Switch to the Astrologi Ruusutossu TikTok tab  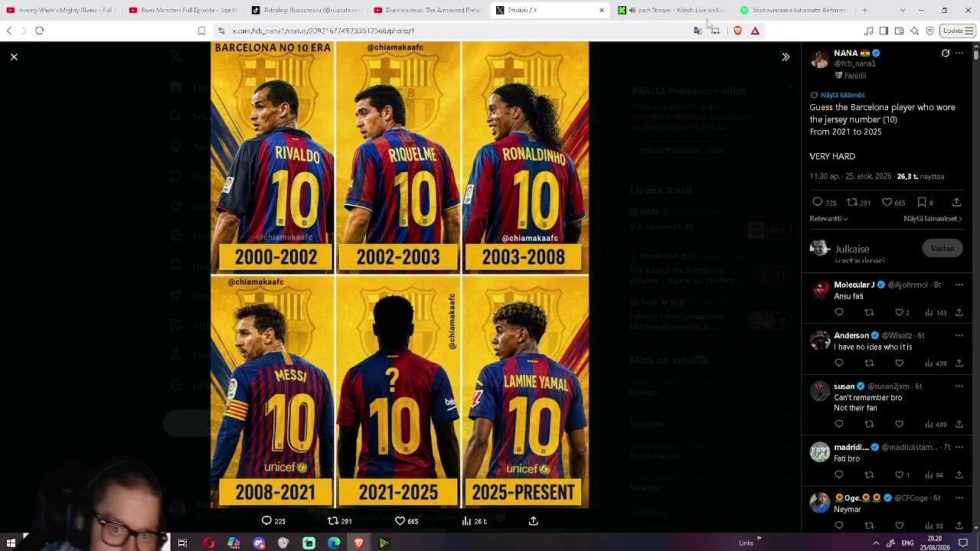pyautogui.click(x=306, y=10)
